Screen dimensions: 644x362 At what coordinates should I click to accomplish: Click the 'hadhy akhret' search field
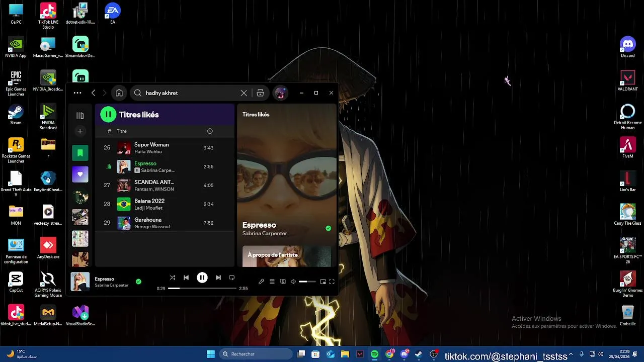coord(191,93)
